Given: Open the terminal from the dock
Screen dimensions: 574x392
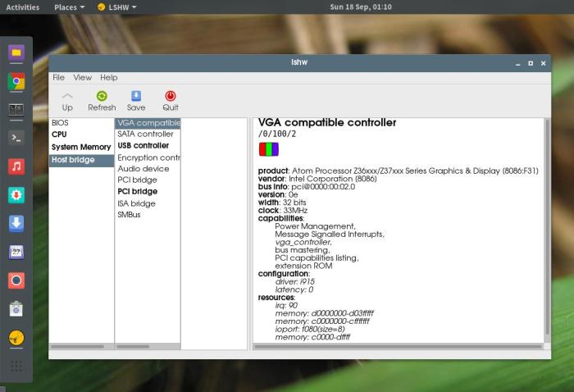Looking at the screenshot, I should pyautogui.click(x=16, y=138).
